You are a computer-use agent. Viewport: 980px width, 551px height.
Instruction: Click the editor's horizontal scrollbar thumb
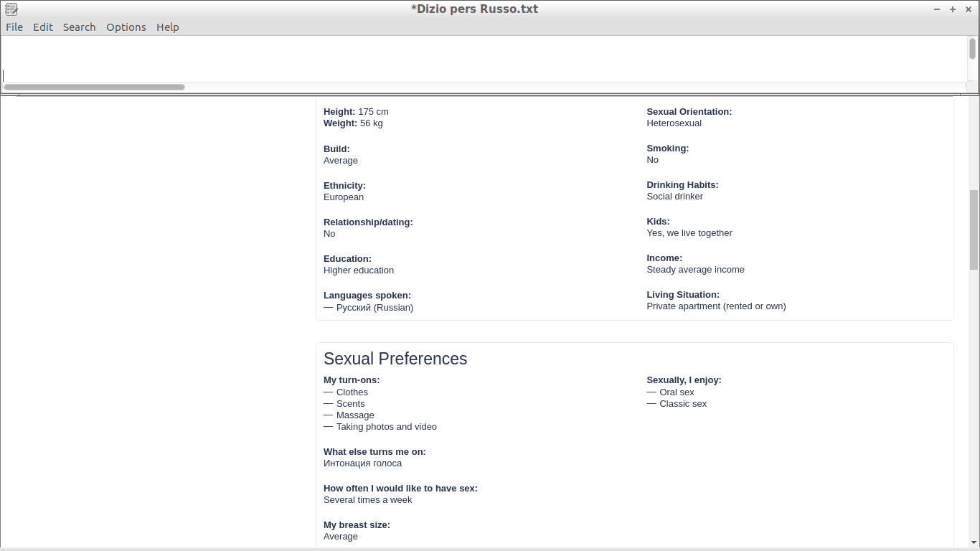(x=94, y=87)
